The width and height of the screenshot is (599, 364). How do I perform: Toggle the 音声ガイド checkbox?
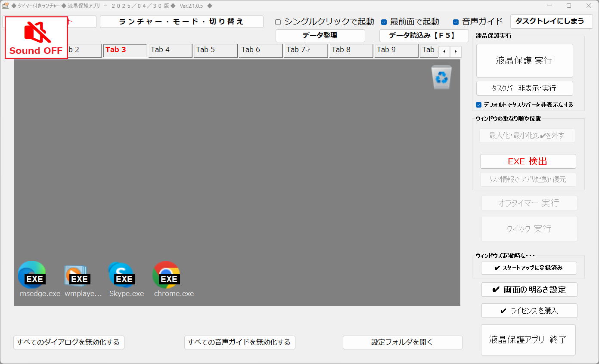[456, 22]
